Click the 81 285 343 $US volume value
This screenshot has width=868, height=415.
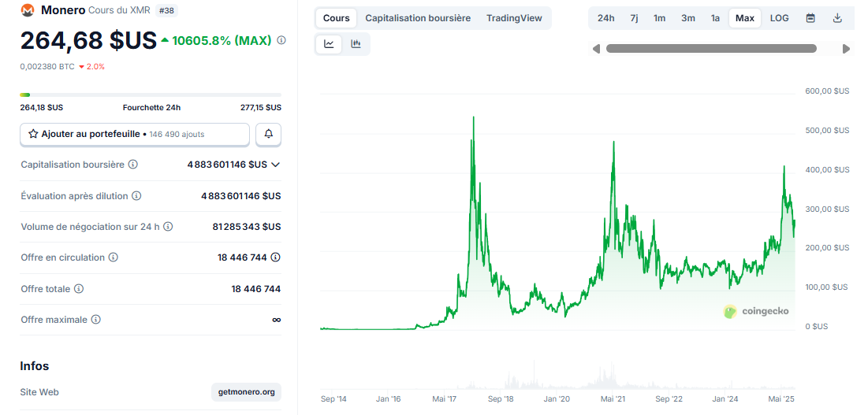pos(247,227)
